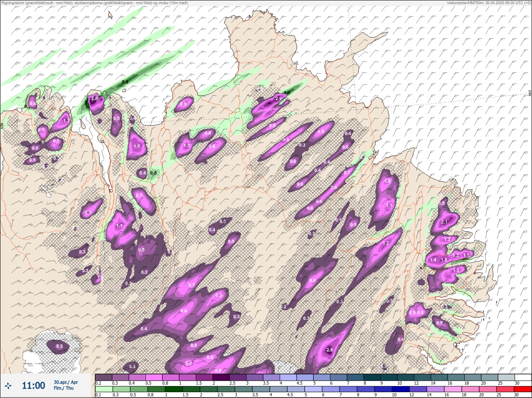This screenshot has height=398, width=532.
Task: Select bright pink 0.5 swatch in upper legend
Action: click(x=154, y=377)
